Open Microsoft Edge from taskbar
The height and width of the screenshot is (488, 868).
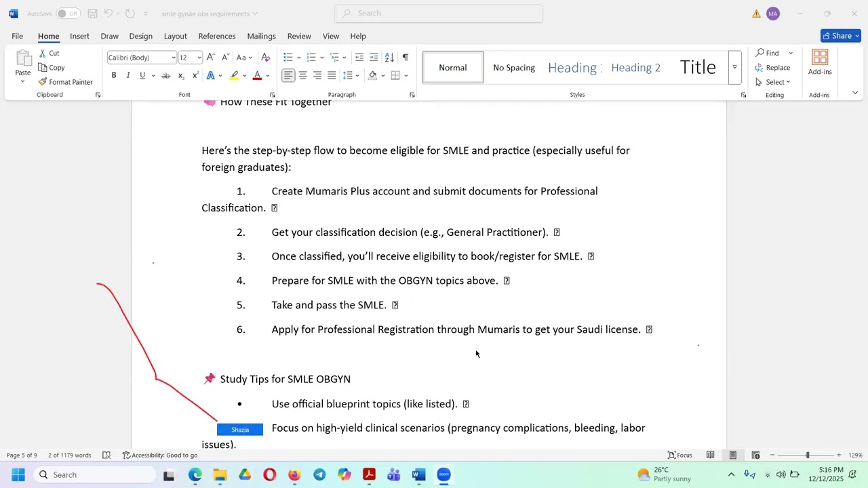pyautogui.click(x=195, y=475)
